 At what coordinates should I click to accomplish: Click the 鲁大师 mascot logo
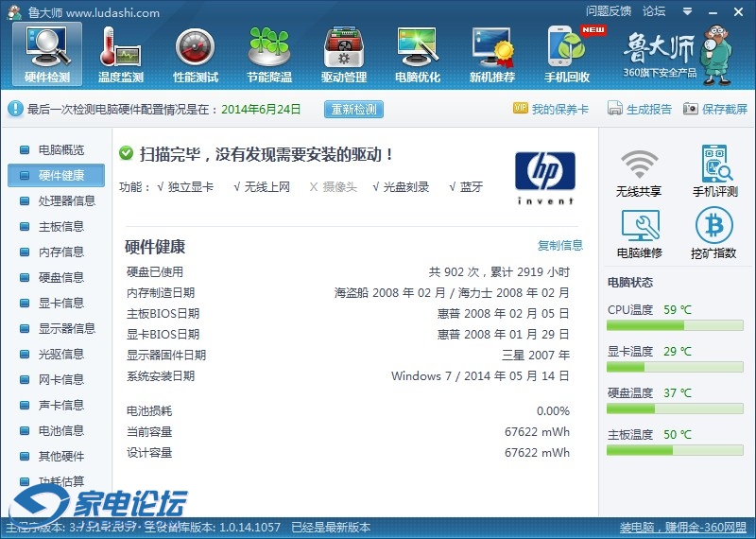click(x=718, y=55)
